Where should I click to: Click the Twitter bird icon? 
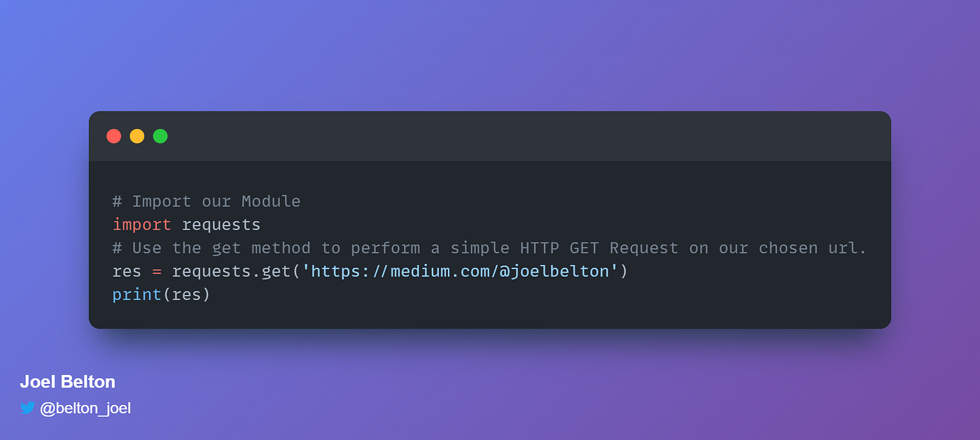pos(27,408)
